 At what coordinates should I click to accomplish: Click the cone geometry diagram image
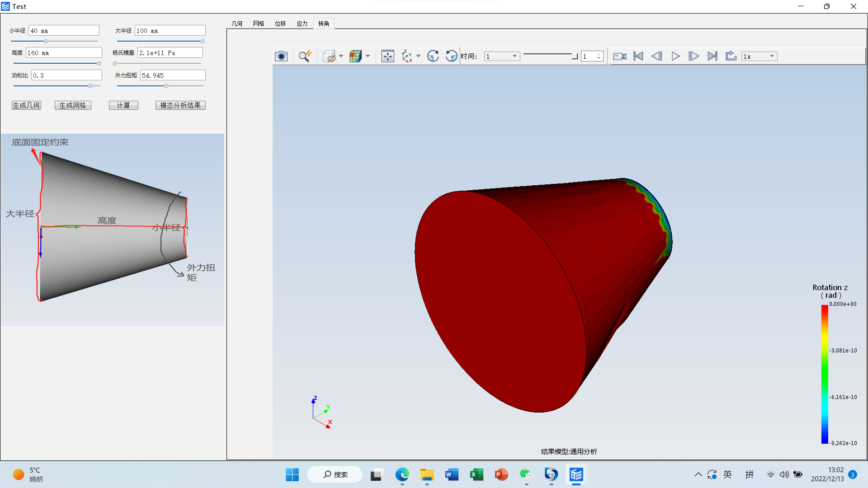coord(113,230)
